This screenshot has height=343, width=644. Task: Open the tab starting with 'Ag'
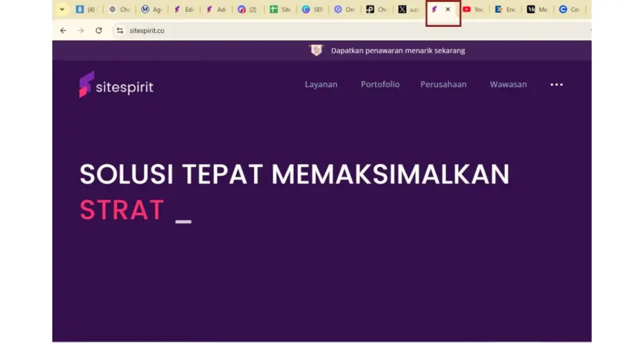coord(152,9)
